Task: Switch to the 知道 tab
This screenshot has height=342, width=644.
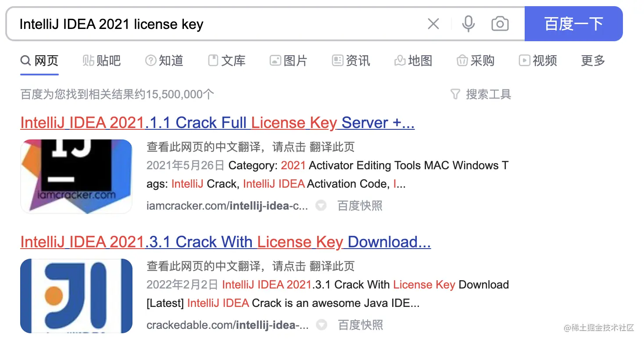Action: 164,61
